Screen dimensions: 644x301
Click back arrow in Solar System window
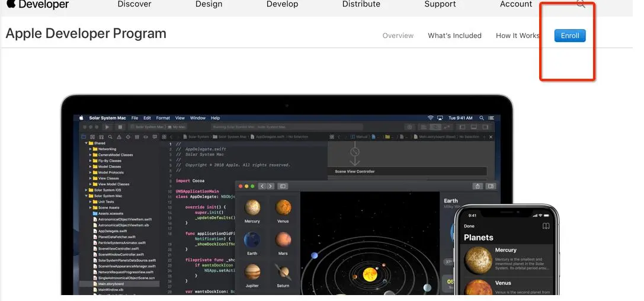pos(262,186)
